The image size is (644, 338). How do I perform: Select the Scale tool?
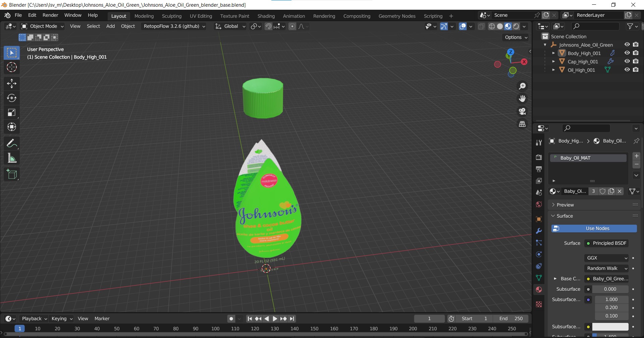click(12, 113)
